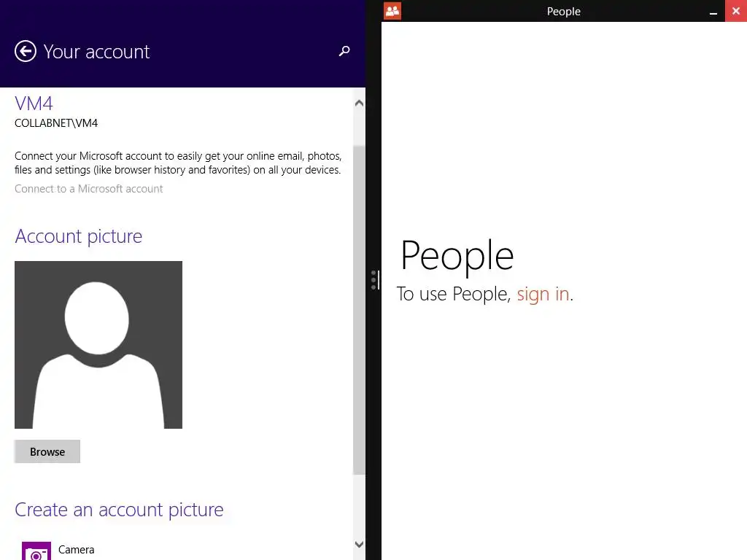Click the People app icon in title bar

coord(392,11)
